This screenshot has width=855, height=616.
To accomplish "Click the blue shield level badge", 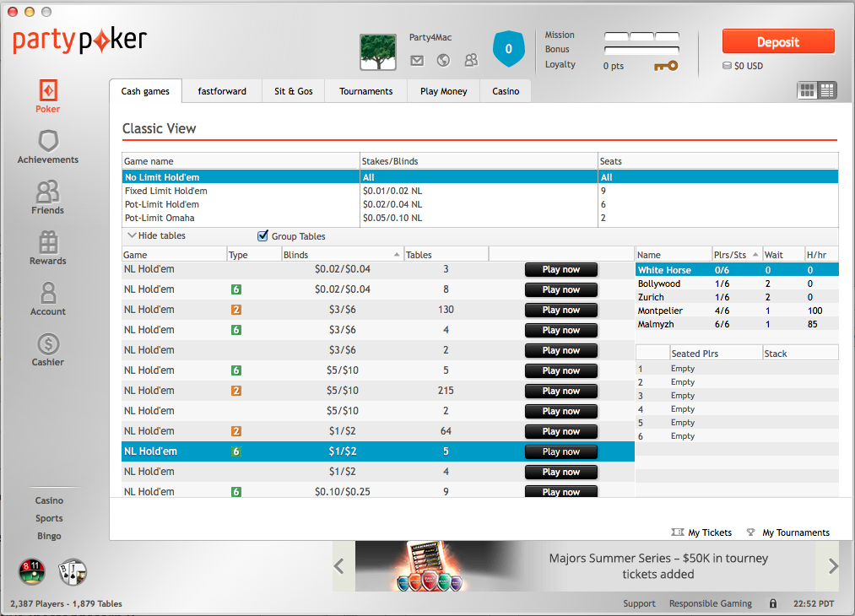I will [509, 49].
